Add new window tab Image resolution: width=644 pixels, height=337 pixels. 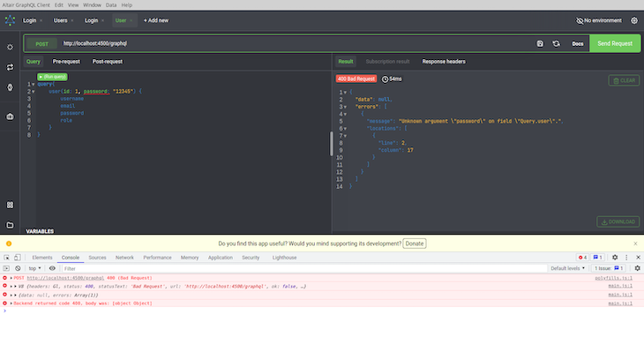click(x=156, y=20)
